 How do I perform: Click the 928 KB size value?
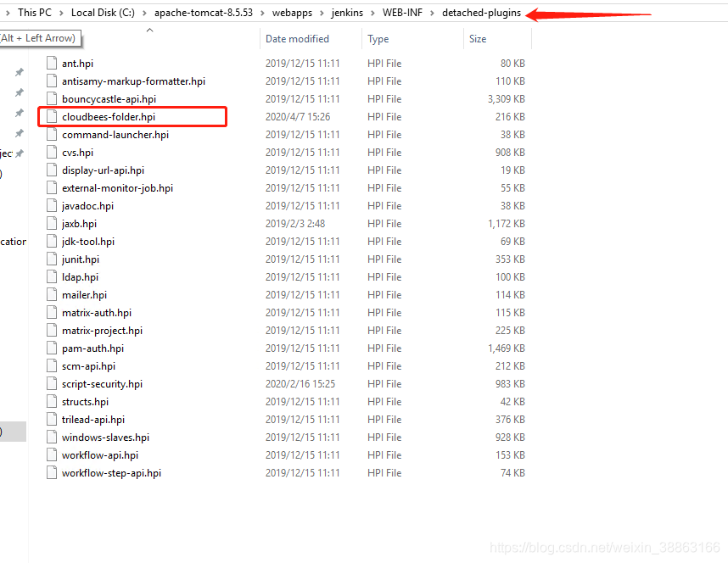point(510,438)
